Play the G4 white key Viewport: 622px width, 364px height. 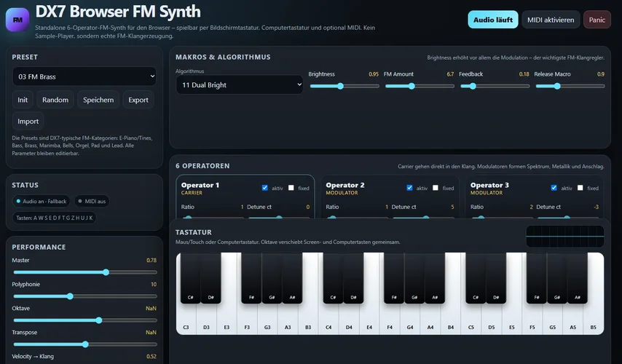coord(410,319)
